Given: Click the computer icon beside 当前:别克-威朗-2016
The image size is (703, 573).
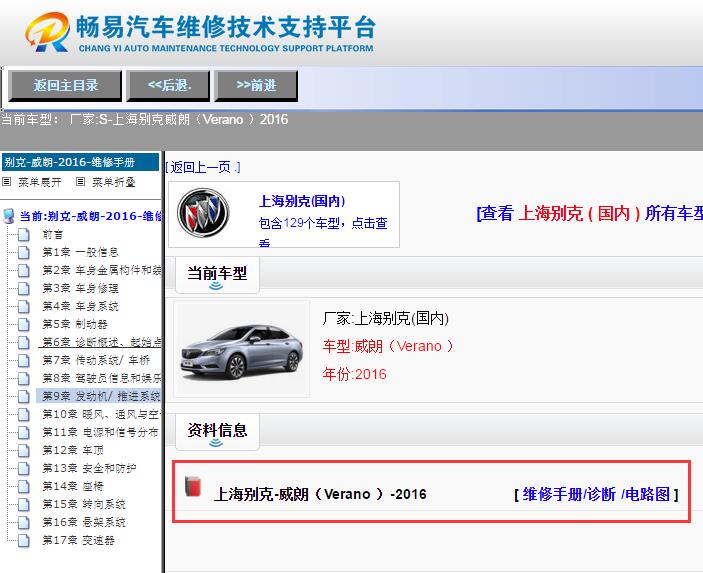Looking at the screenshot, I should [x=9, y=216].
